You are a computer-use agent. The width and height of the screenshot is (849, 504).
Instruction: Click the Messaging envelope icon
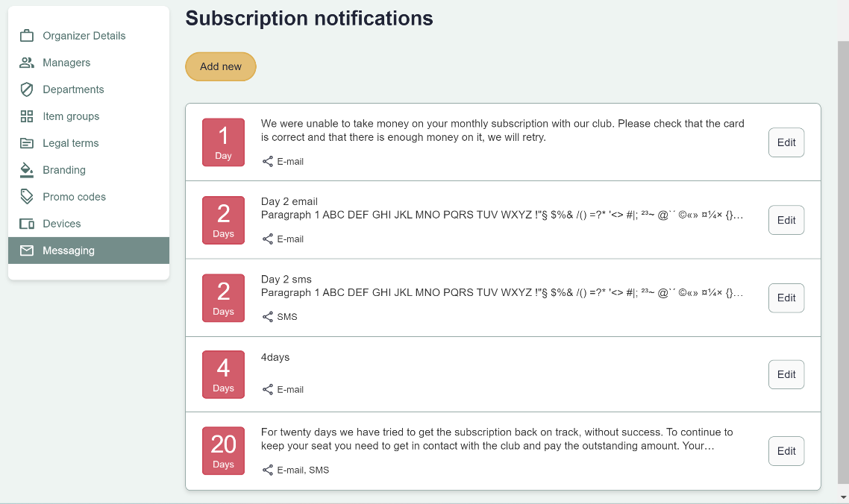tap(27, 251)
